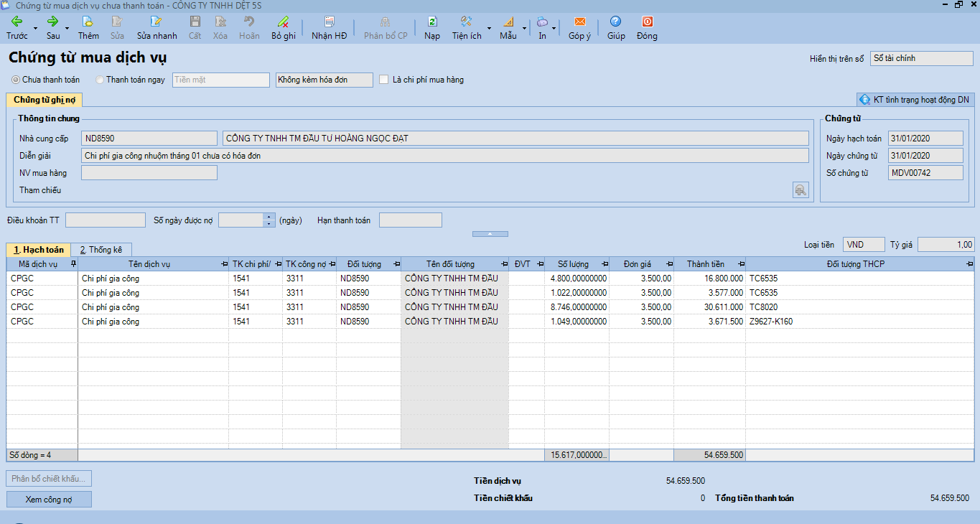Image resolution: width=980 pixels, height=524 pixels.
Task: Select Chưa thanh toán radio option
Action: coord(16,80)
